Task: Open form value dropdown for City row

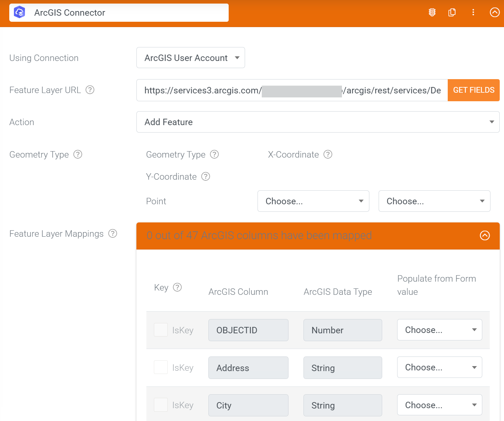Action: tap(440, 405)
